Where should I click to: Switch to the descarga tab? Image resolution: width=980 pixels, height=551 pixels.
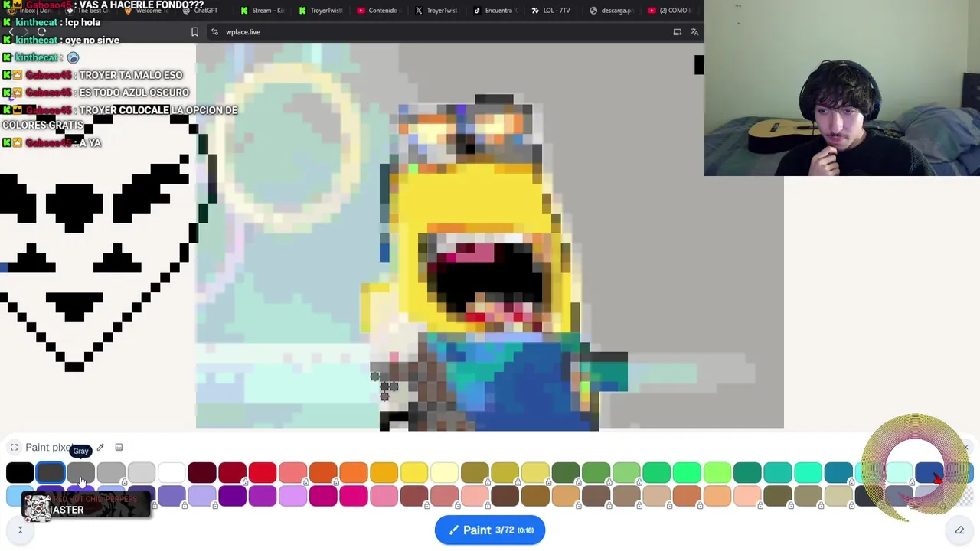click(612, 11)
